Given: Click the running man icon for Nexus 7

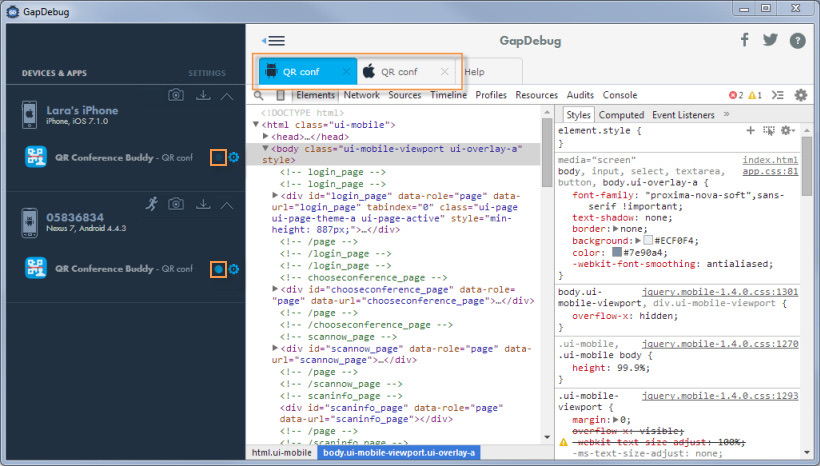Looking at the screenshot, I should click(x=151, y=204).
